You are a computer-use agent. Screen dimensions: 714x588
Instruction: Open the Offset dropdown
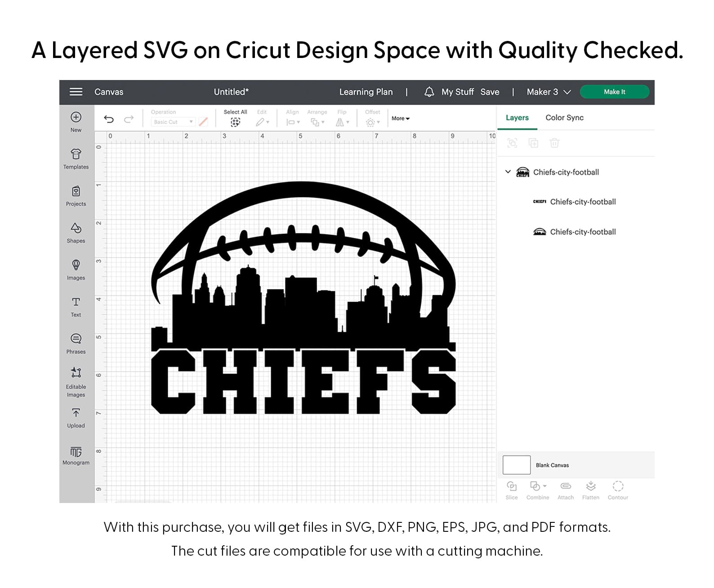point(373,122)
